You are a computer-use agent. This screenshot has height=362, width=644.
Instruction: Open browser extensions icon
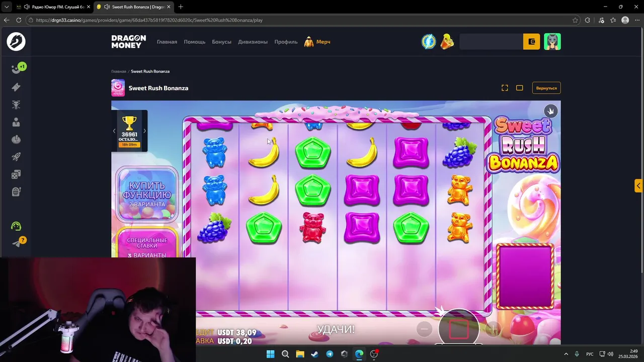[588, 20]
